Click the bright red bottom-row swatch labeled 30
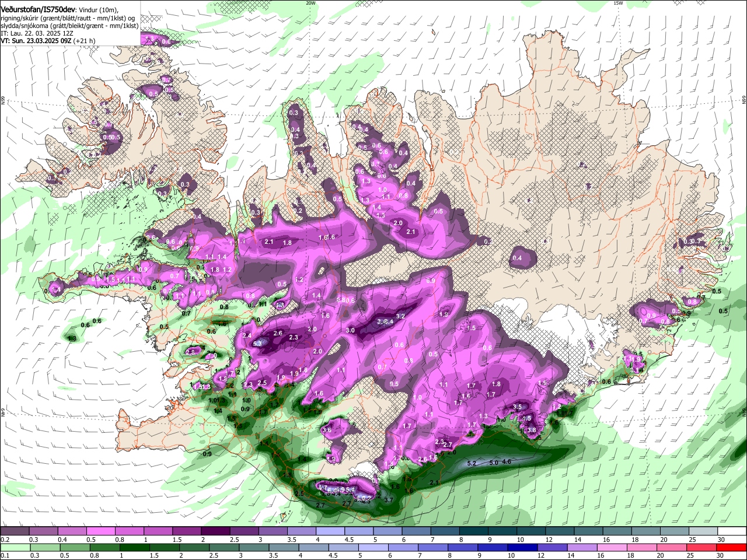Screen dimensions: 747x560 pos(732,547)
